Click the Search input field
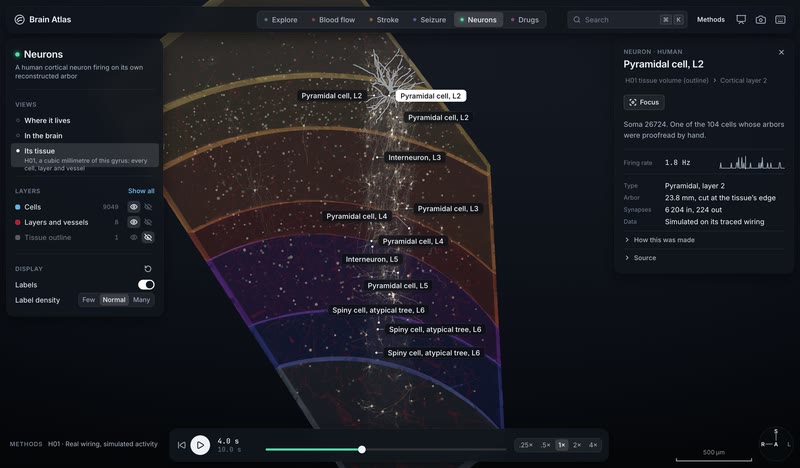Image resolution: width=800 pixels, height=468 pixels. tap(627, 20)
